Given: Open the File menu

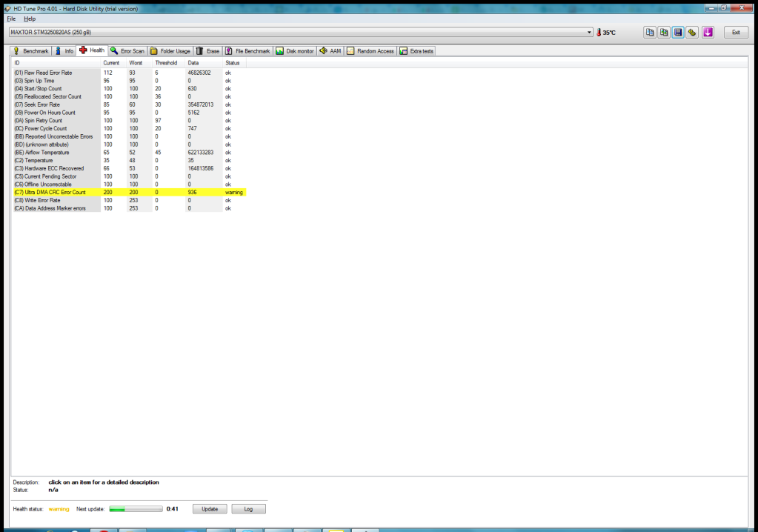Looking at the screenshot, I should point(11,19).
